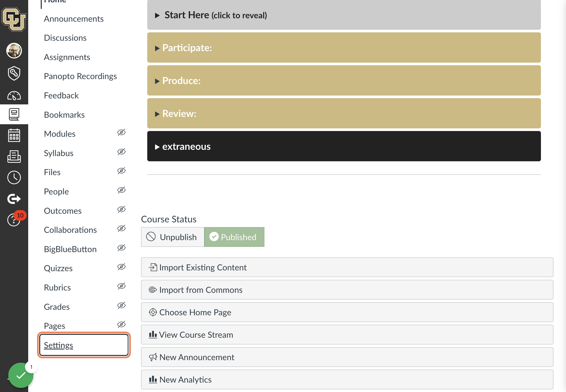This screenshot has width=566, height=392.
Task: Click the Choose Home Page button
Action: tap(347, 312)
